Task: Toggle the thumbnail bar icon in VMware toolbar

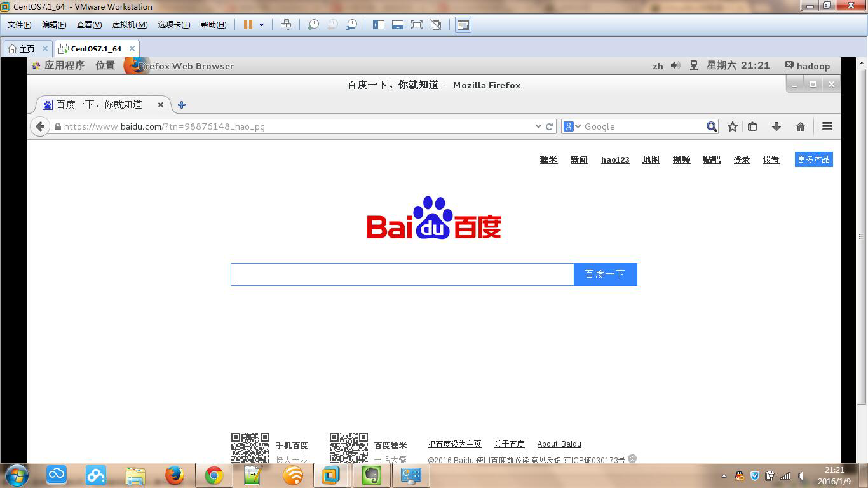Action: click(x=398, y=25)
